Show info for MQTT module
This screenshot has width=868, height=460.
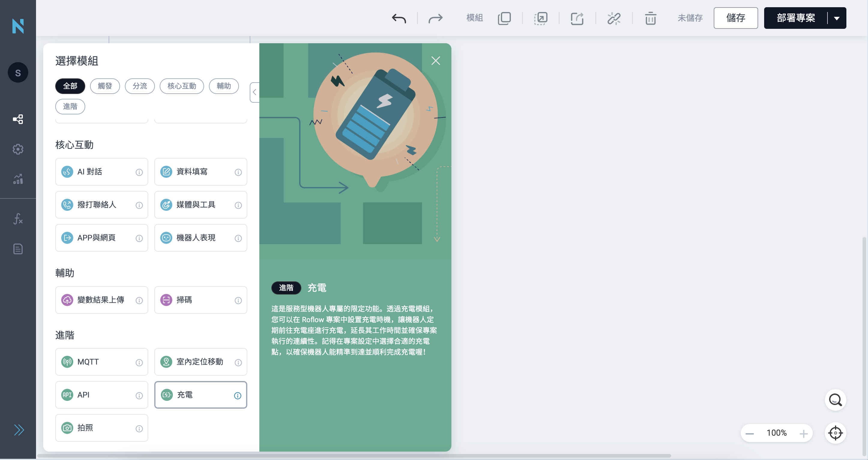(x=139, y=363)
